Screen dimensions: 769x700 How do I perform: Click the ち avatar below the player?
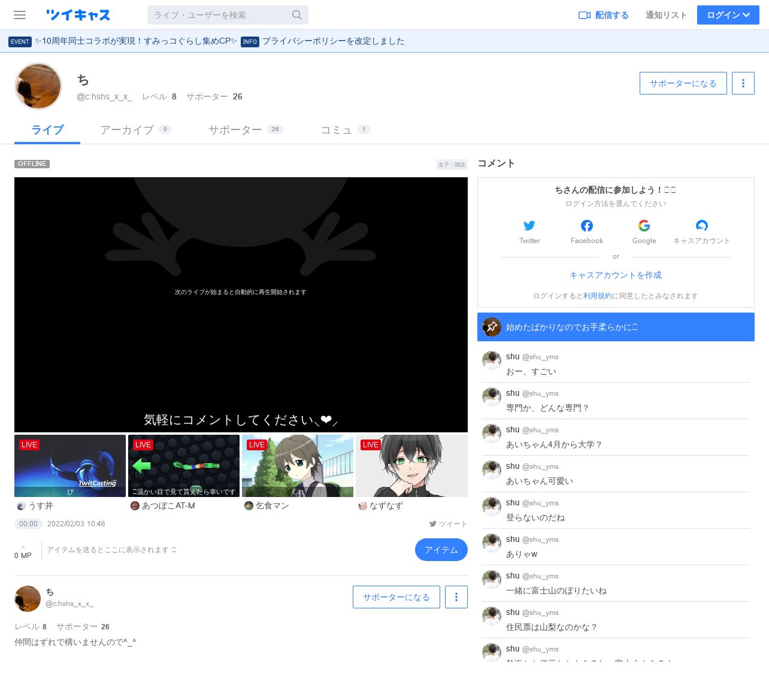point(28,599)
